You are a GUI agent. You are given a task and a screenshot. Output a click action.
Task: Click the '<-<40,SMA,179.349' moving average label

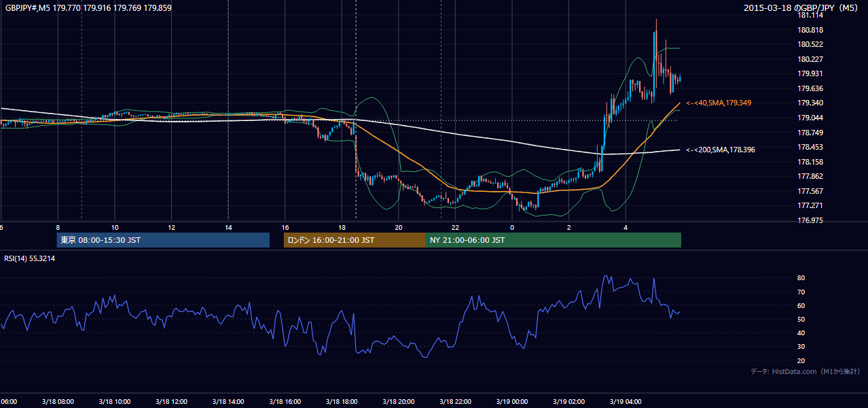pos(719,103)
